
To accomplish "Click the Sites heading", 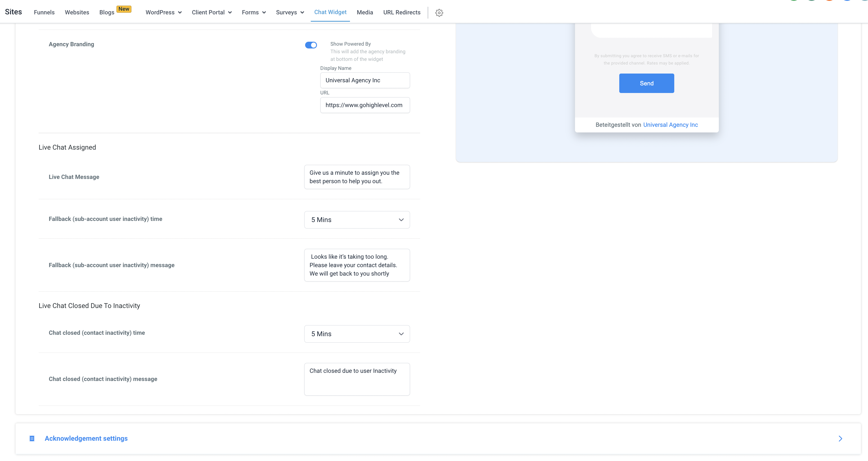I will click(14, 12).
